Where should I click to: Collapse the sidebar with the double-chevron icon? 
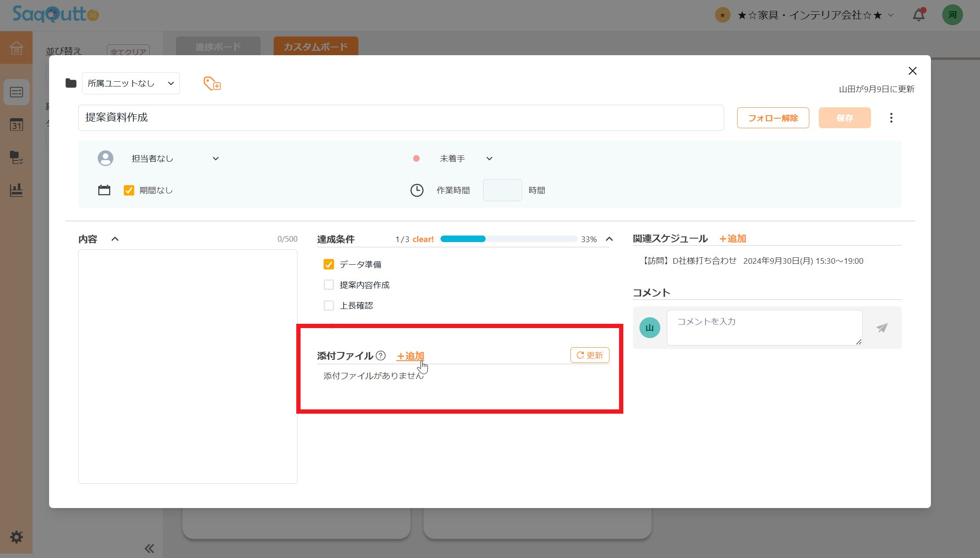(149, 548)
